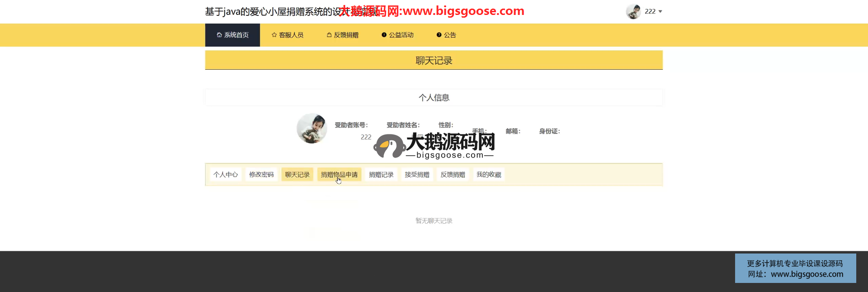Select the 聊天记录 tab

(x=297, y=175)
